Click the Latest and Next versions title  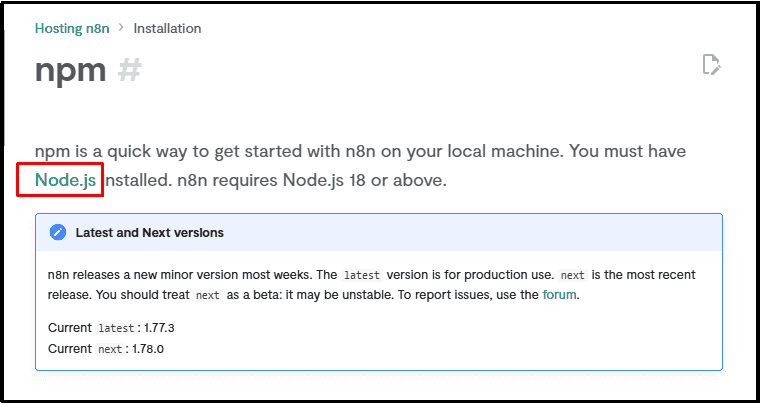(149, 232)
